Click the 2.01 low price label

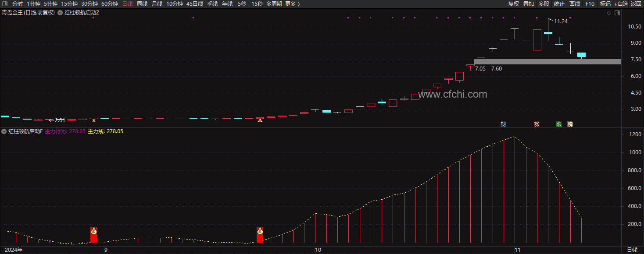coord(60,120)
